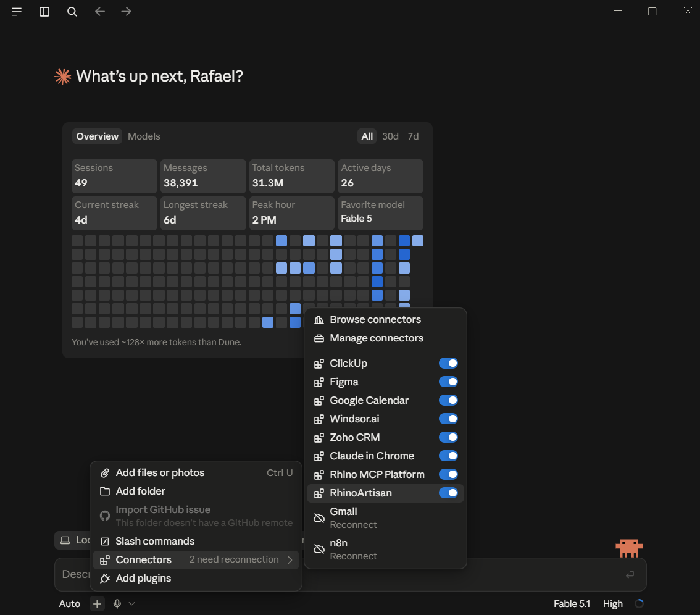The height and width of the screenshot is (615, 700).
Task: Click the orange starburst logo
Action: pos(62,77)
